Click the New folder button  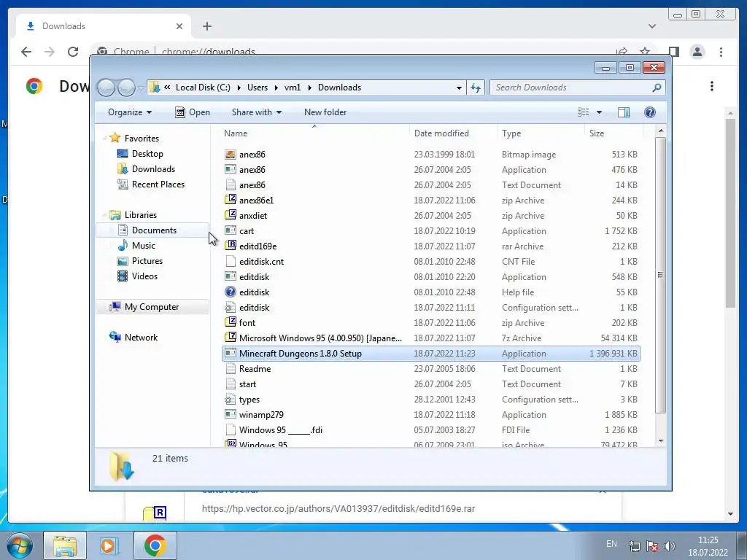pos(325,112)
